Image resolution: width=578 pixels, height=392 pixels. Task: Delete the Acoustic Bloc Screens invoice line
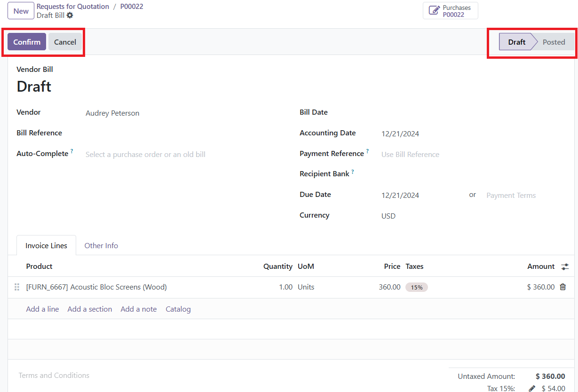(562, 287)
